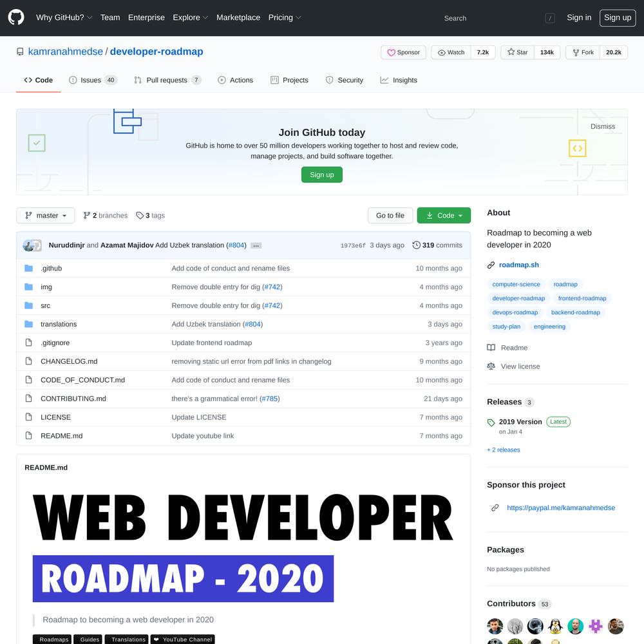Click the + 2 releases link
The height and width of the screenshot is (644, 644).
click(x=503, y=450)
